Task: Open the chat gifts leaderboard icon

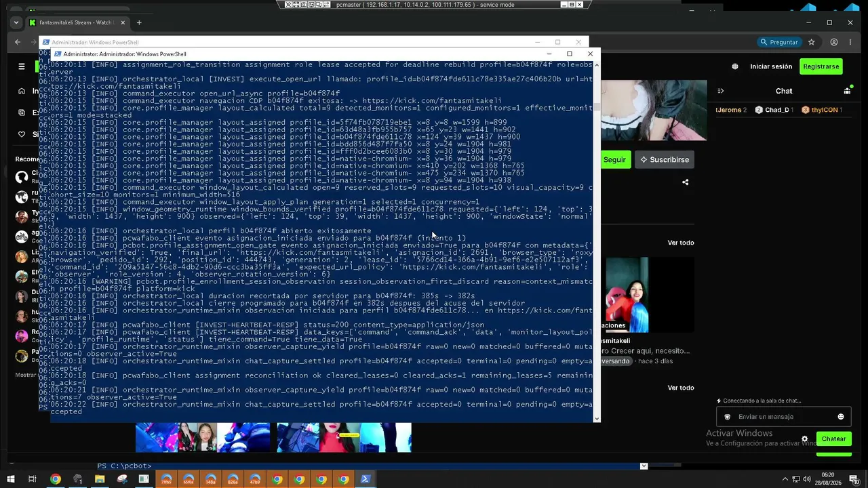Action: coord(847,91)
